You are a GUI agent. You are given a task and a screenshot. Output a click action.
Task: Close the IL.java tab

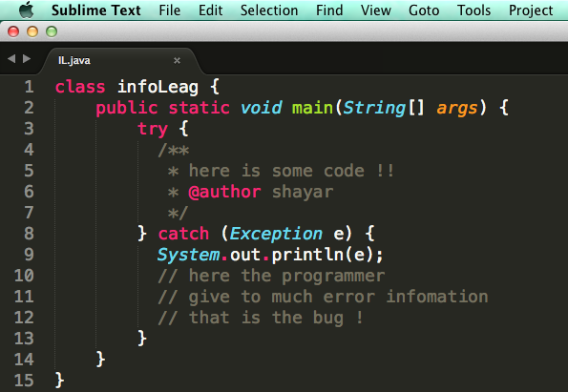(177, 60)
